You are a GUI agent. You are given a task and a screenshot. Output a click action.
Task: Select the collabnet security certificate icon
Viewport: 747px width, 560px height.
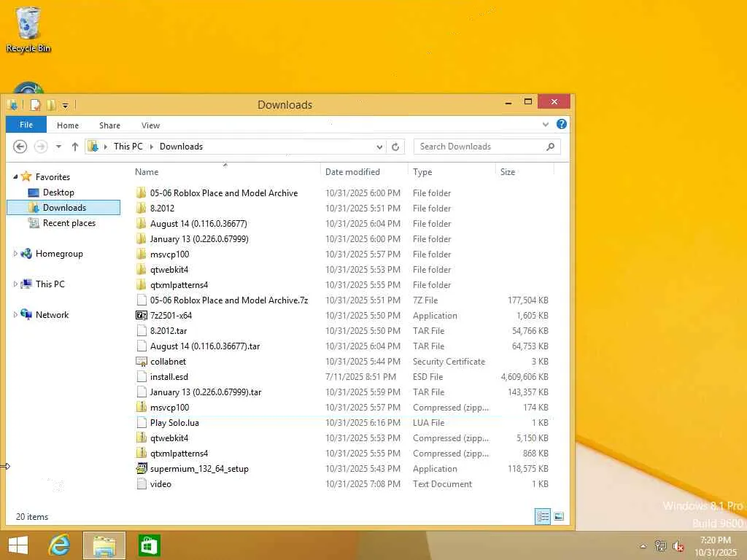tap(141, 362)
